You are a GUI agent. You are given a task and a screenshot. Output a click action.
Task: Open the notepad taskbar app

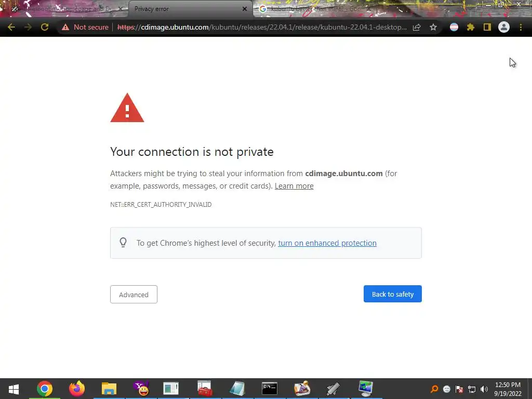[237, 389]
